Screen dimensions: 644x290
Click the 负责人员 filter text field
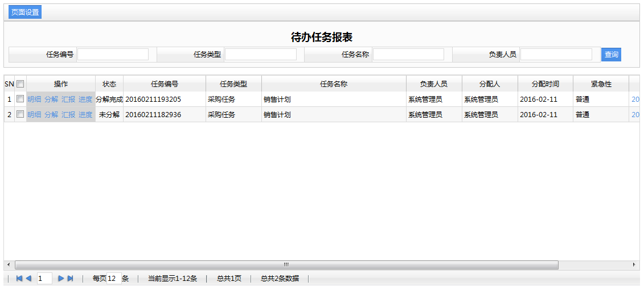tap(556, 55)
